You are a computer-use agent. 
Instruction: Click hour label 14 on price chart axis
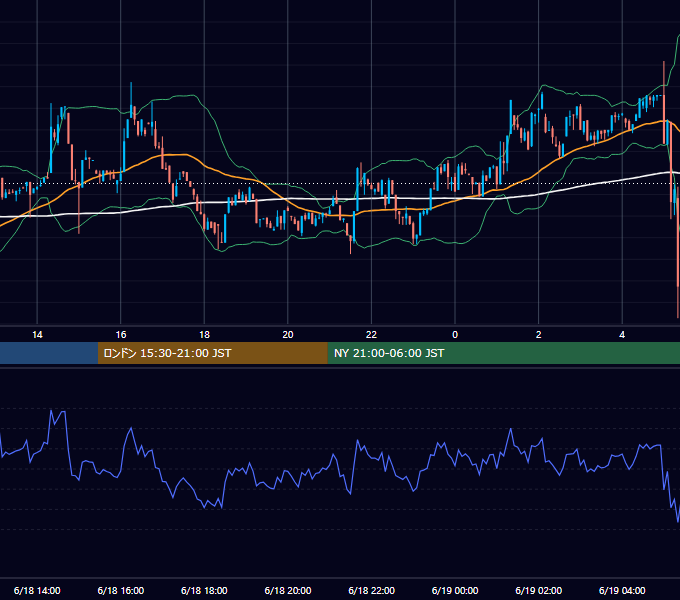tap(37, 335)
